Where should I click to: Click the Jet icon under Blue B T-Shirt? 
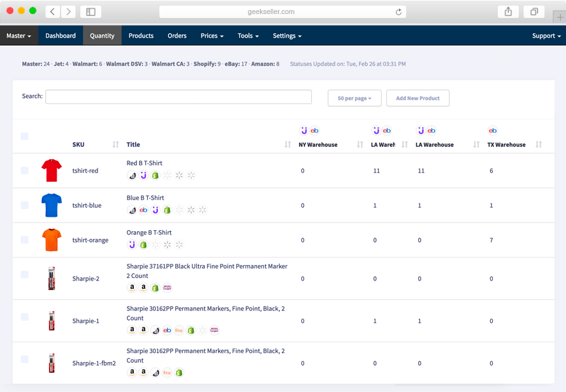tap(156, 210)
